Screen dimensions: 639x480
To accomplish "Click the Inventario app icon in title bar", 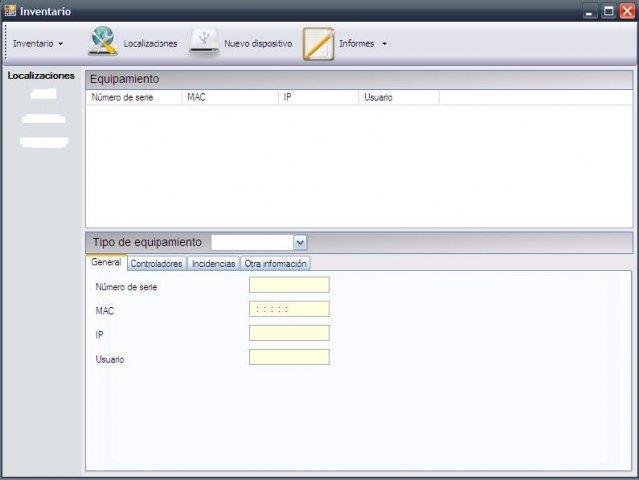I will tap(10, 10).
